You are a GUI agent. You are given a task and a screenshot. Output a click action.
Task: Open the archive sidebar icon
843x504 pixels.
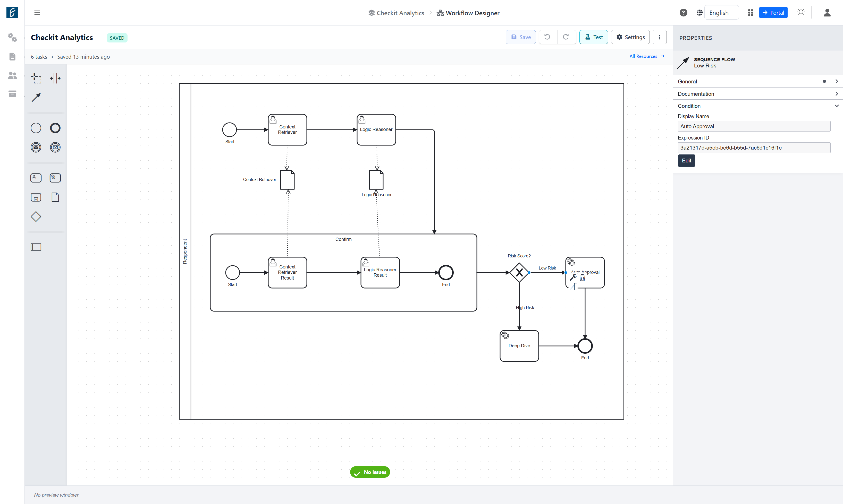click(x=12, y=94)
